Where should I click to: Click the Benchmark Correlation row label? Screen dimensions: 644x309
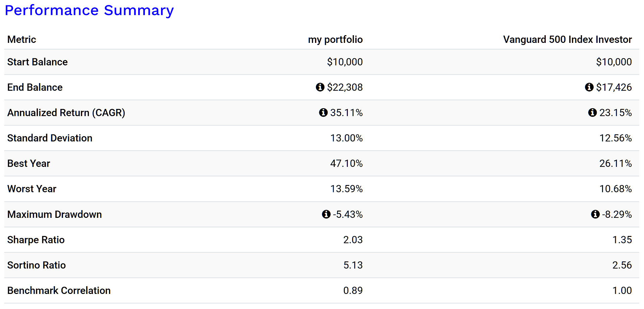pos(59,291)
